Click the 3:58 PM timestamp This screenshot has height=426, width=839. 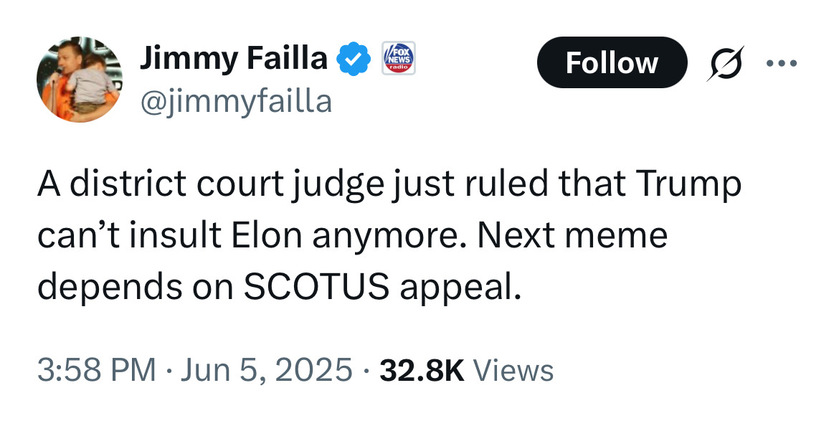tap(97, 371)
